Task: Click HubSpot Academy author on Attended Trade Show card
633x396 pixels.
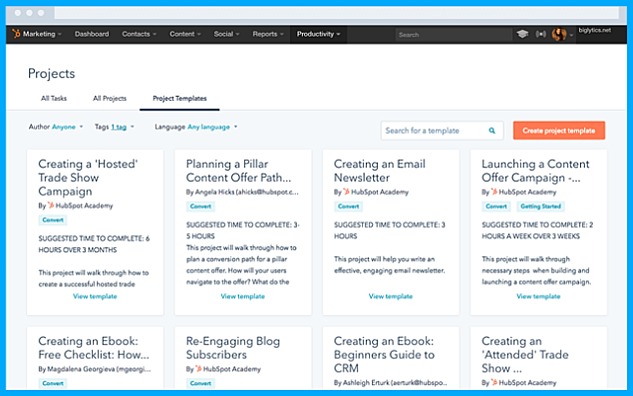Action: [523, 383]
